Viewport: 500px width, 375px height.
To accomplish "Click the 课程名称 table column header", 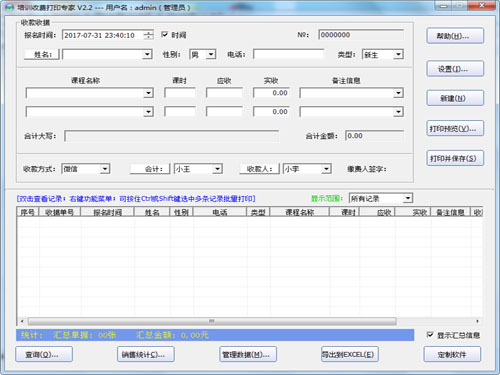I will (300, 212).
